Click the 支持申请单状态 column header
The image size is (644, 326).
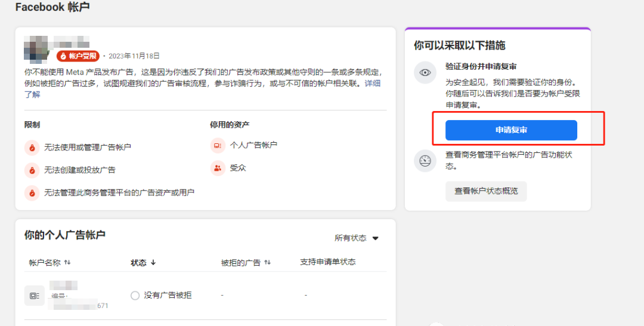[x=328, y=262]
